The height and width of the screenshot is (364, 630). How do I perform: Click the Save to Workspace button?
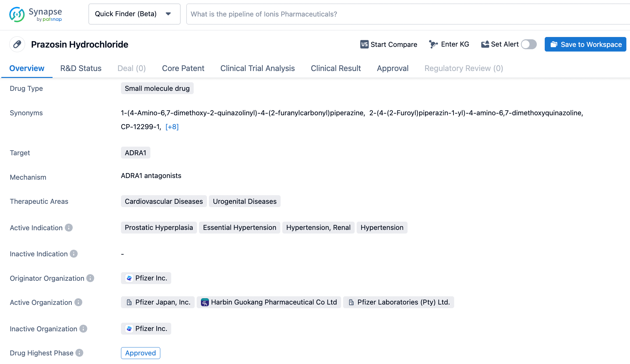[585, 44]
